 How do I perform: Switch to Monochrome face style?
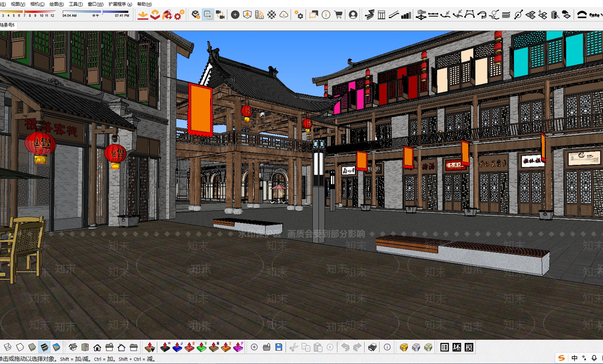[x=57, y=347]
